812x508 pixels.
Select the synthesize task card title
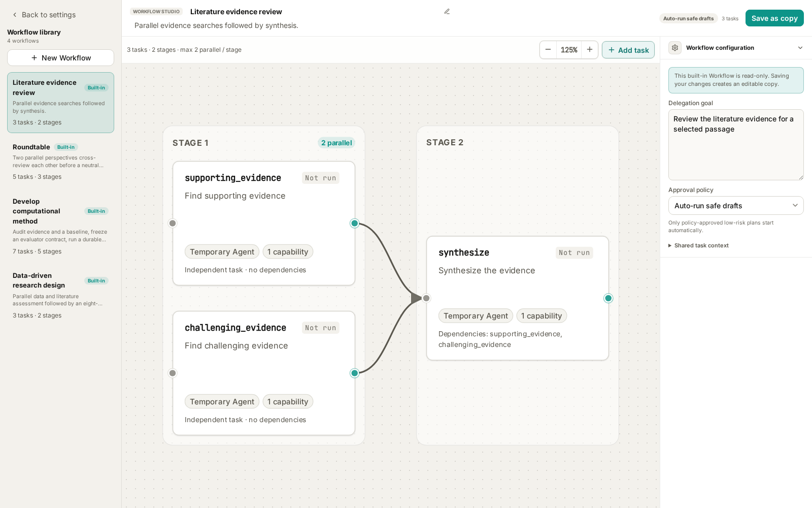[464, 252]
